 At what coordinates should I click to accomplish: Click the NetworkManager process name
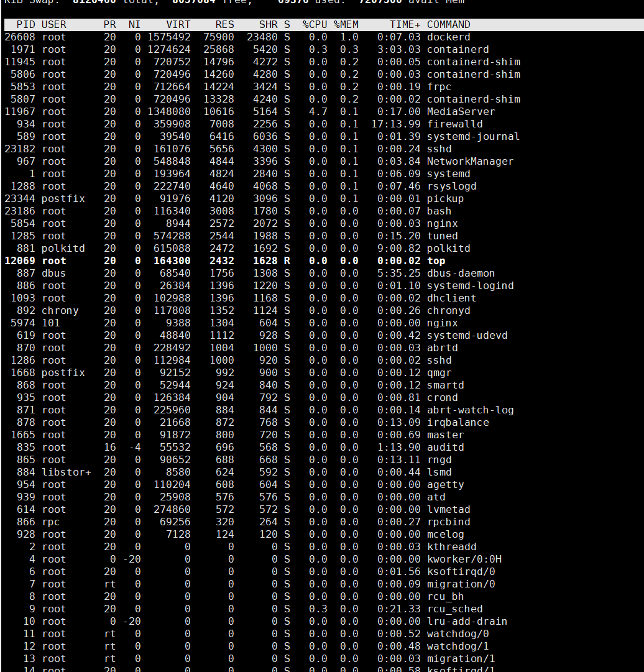point(470,162)
